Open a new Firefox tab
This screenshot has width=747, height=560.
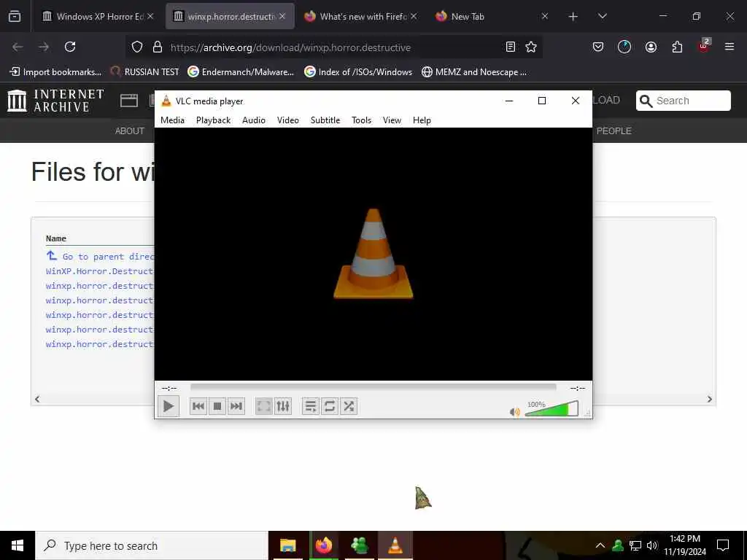[x=573, y=16]
